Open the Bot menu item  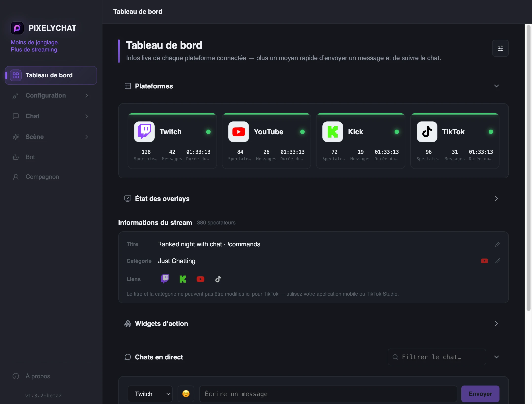click(x=51, y=157)
